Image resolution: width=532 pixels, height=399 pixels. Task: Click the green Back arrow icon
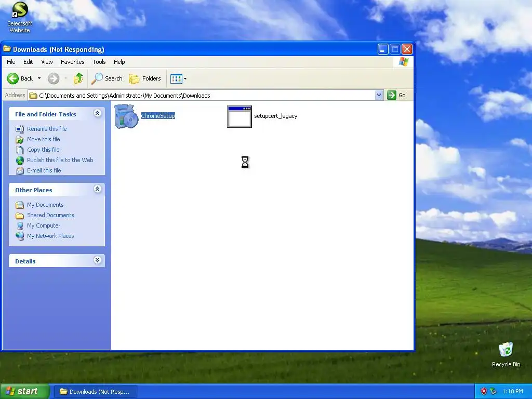coord(13,78)
